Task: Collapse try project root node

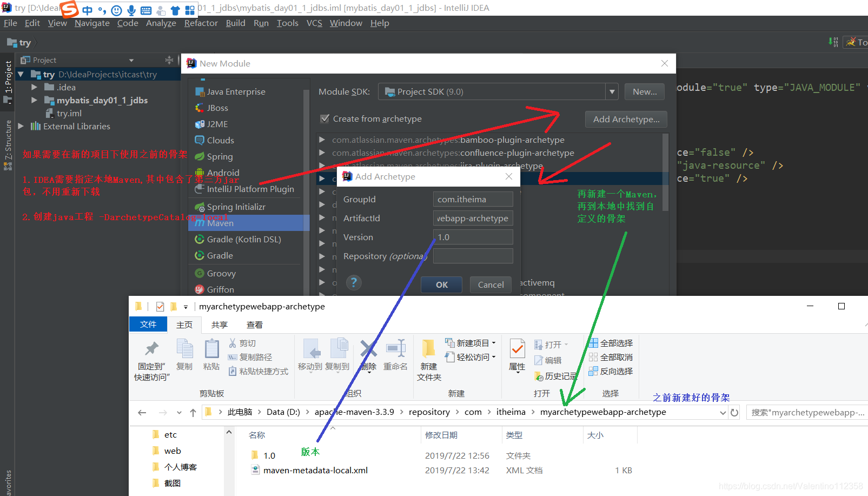Action: coord(21,74)
